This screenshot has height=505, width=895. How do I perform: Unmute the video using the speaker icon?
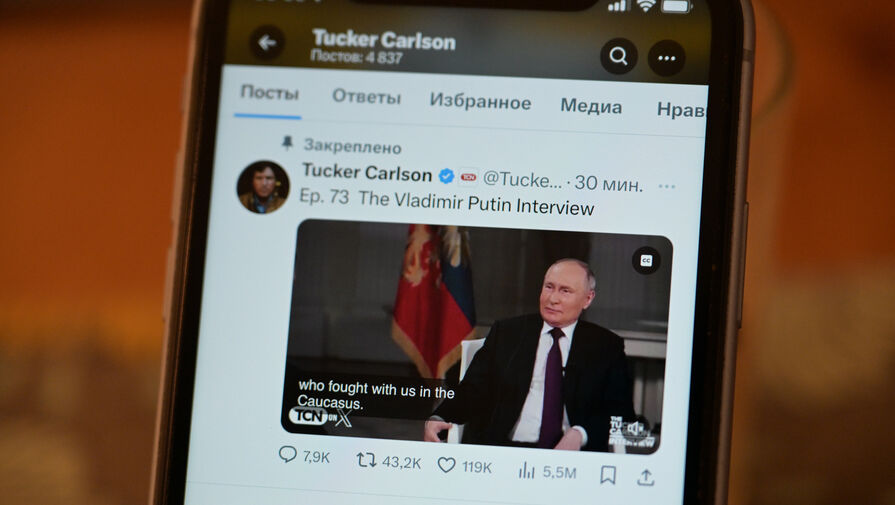[x=635, y=429]
